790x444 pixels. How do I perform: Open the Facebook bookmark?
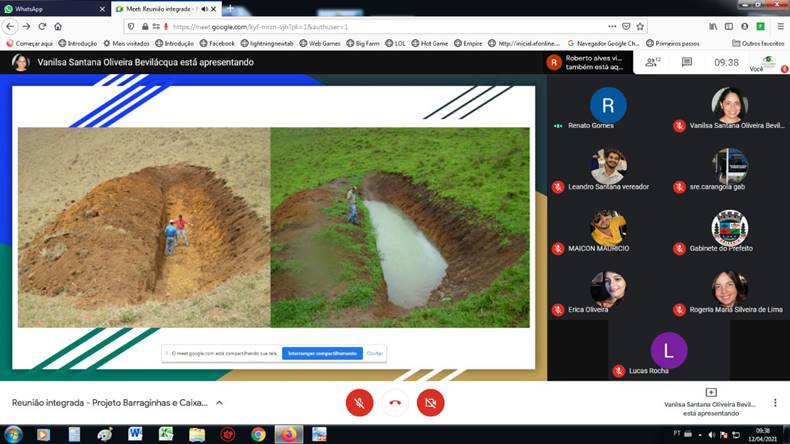(x=218, y=43)
